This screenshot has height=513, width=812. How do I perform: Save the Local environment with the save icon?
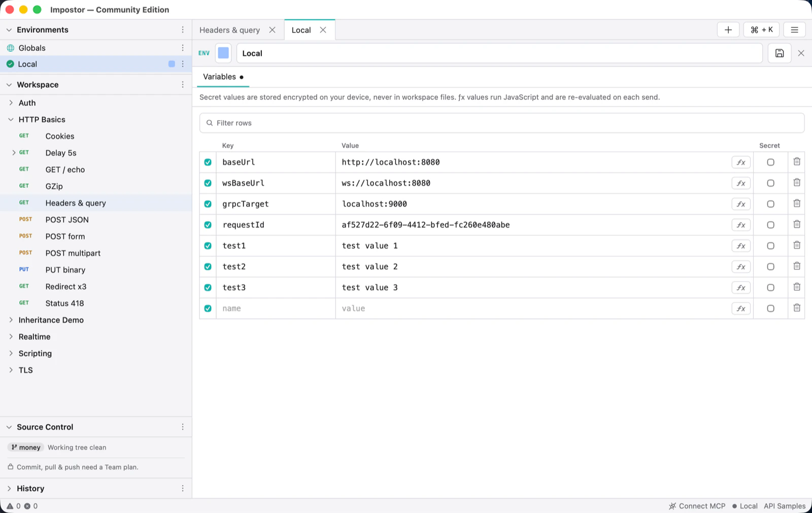point(780,53)
